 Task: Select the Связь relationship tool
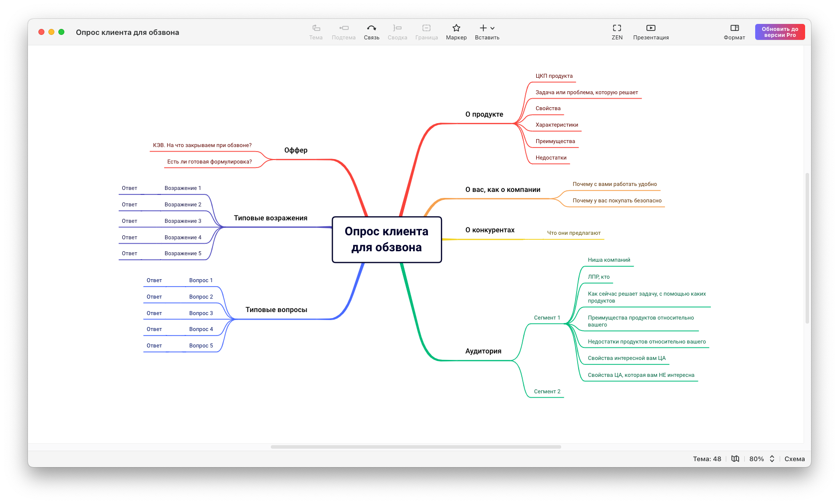click(x=371, y=28)
